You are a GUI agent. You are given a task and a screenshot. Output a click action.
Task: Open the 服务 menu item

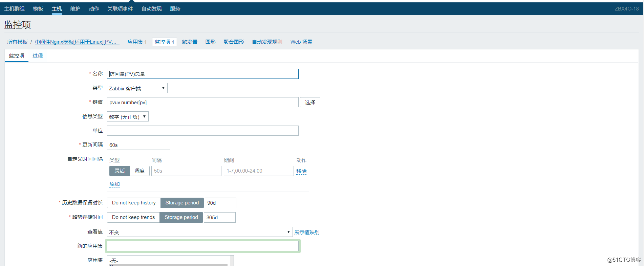[x=175, y=9]
